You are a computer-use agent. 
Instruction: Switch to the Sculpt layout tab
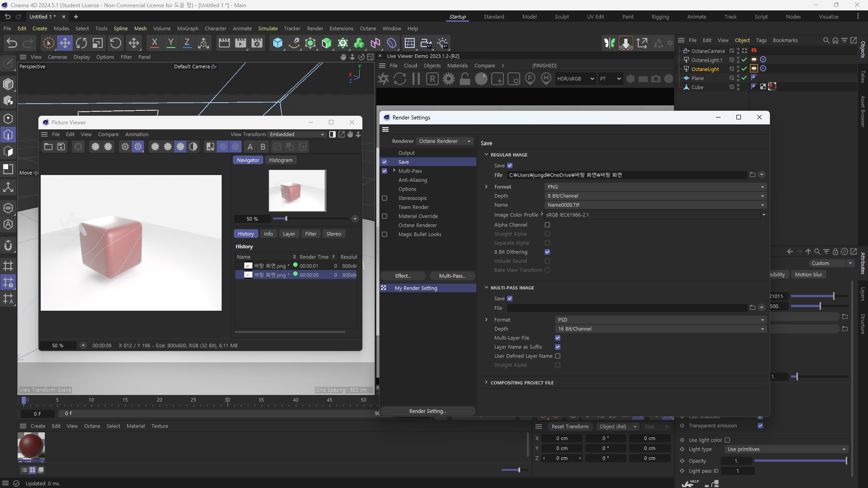[x=562, y=17]
